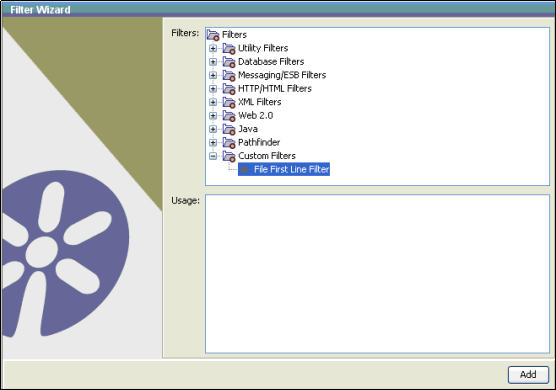Click the Database Filters folder icon

pos(229,62)
